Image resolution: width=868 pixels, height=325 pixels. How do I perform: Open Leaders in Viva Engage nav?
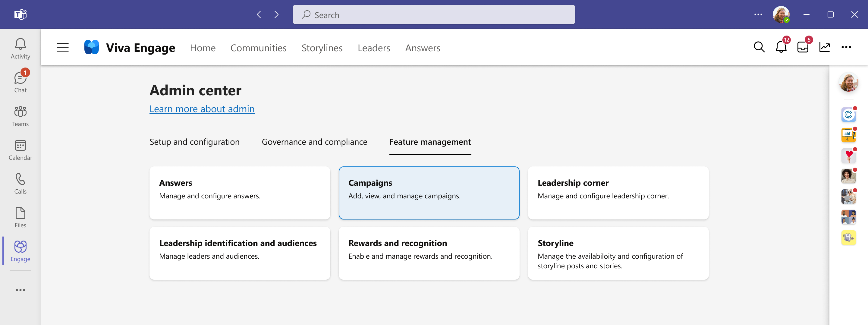pyautogui.click(x=374, y=48)
